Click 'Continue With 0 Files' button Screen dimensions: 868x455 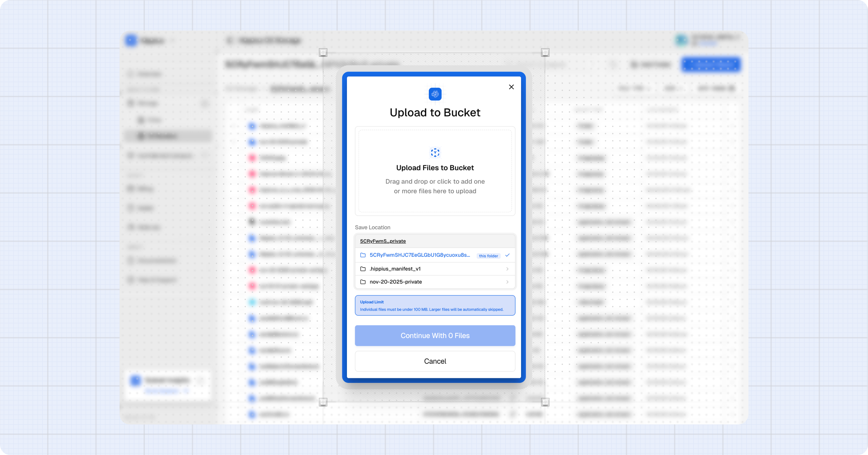435,336
